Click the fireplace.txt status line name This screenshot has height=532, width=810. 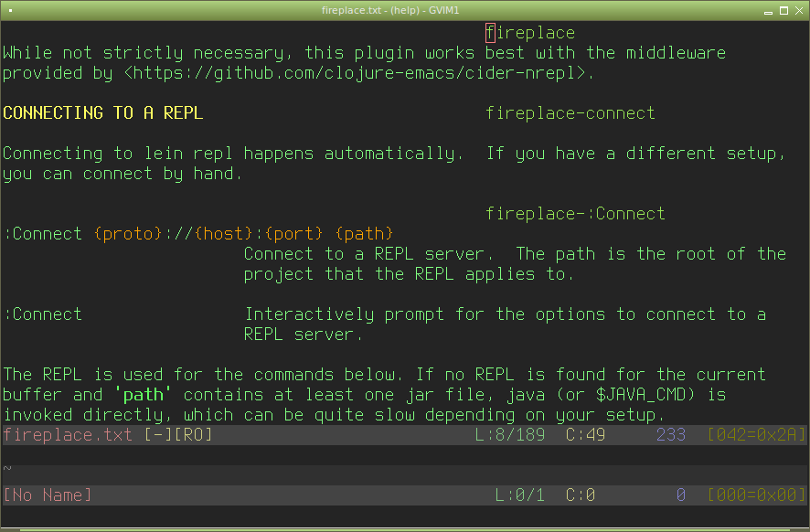[x=68, y=435]
